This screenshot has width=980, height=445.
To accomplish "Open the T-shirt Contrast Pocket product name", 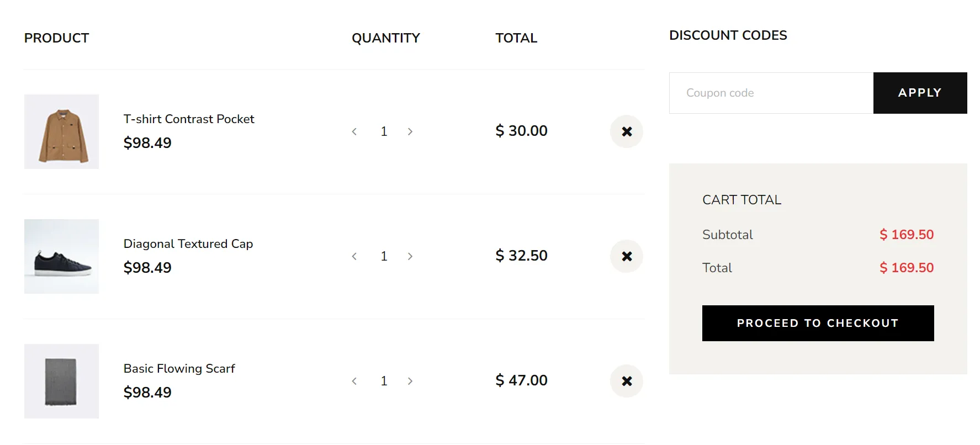I will click(189, 119).
